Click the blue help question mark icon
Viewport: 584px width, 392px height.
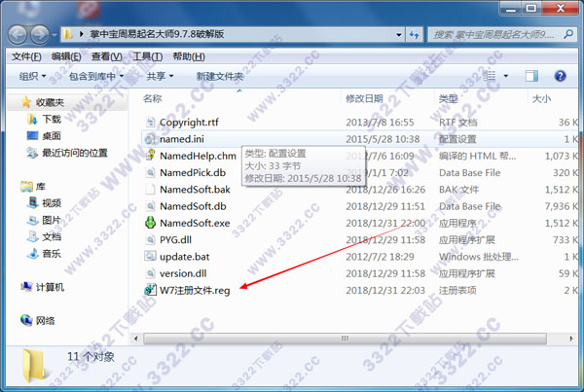(560, 76)
